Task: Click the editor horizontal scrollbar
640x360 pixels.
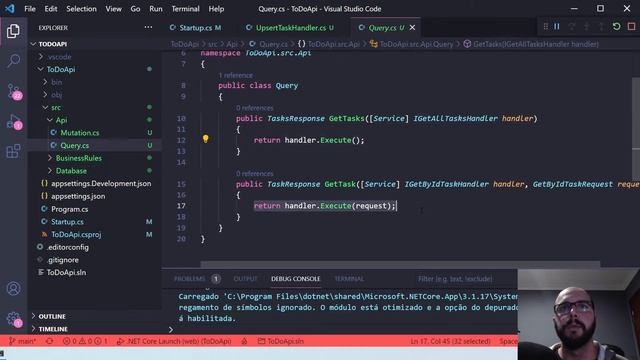Action: click(x=400, y=264)
